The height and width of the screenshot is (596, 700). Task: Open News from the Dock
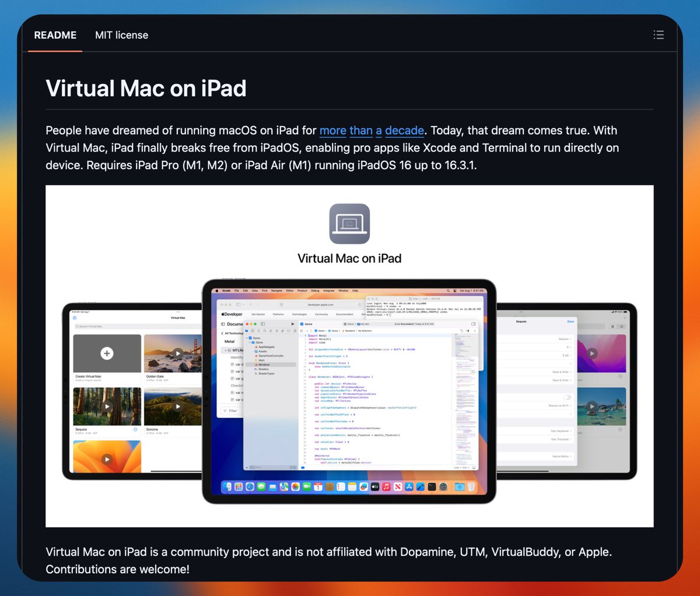point(398,486)
